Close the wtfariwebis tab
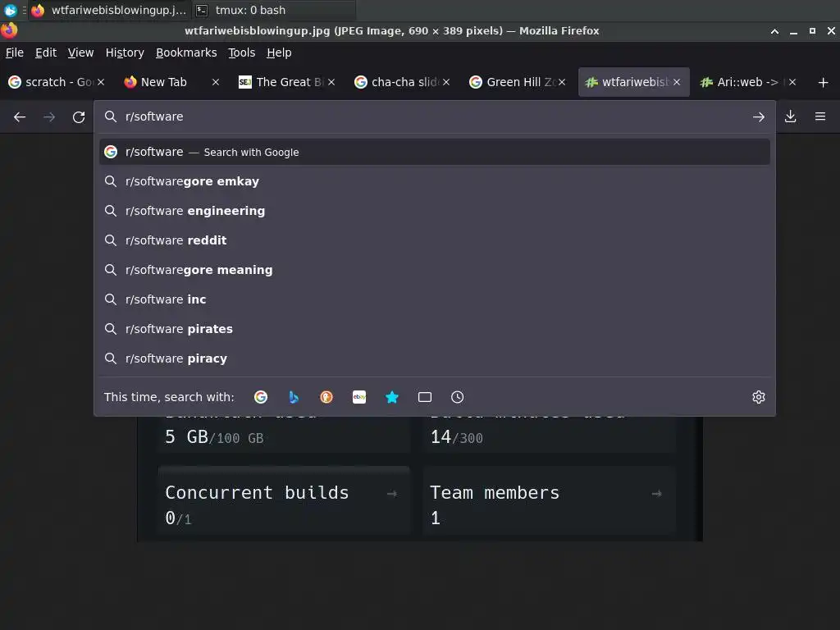The image size is (840, 630). pyautogui.click(x=677, y=82)
